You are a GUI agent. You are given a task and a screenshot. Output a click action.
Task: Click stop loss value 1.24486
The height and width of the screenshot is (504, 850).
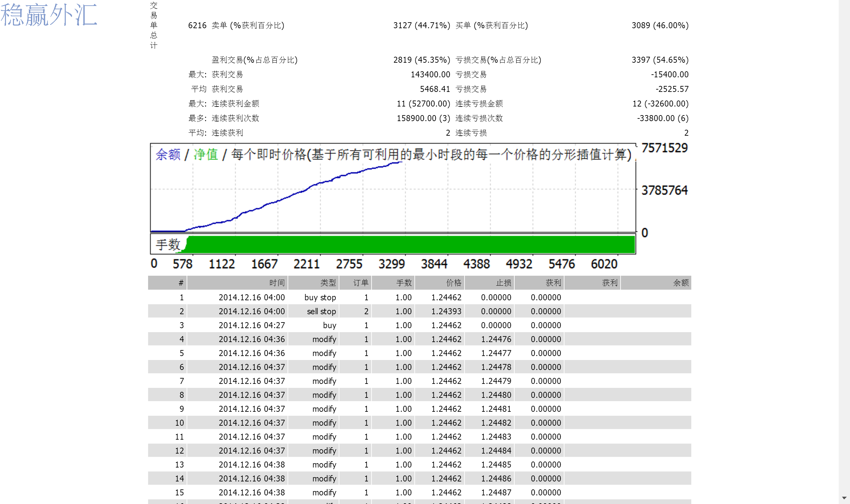[x=496, y=478]
